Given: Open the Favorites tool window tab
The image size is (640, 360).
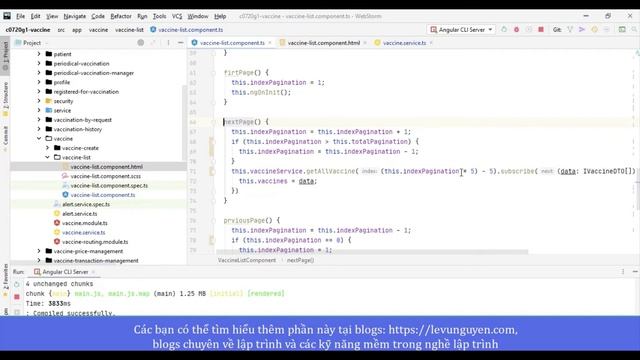Looking at the screenshot, I should click(5, 279).
